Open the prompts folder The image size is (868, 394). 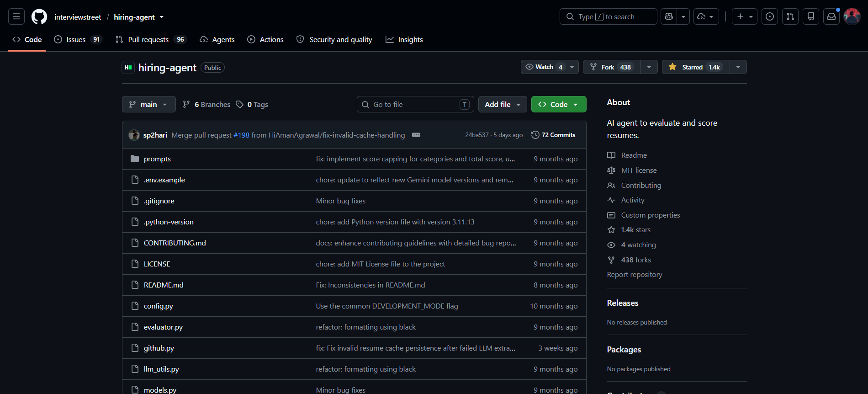(x=157, y=159)
